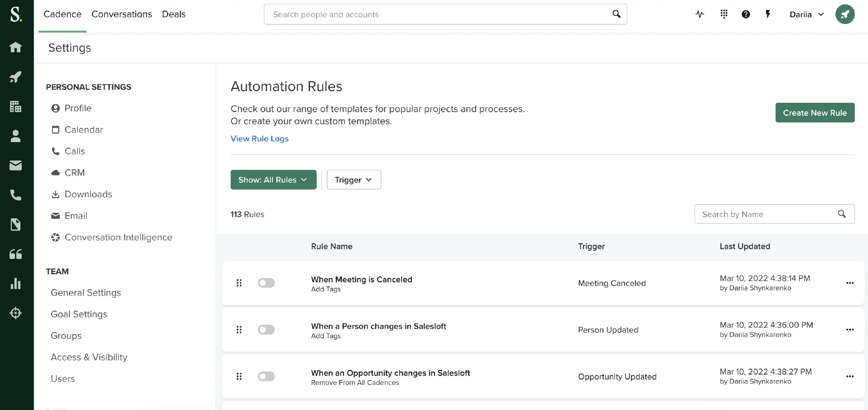Click the green rocket avatar icon
This screenshot has height=410, width=868.
pyautogui.click(x=845, y=14)
